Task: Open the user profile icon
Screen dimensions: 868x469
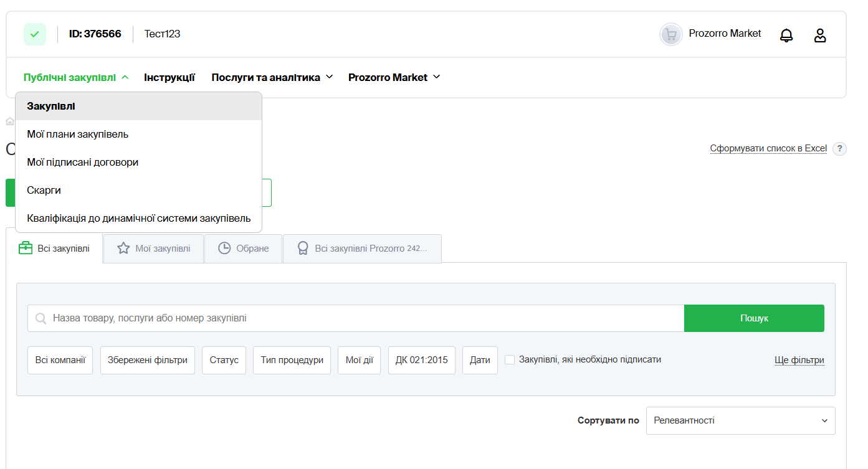Action: pos(820,36)
